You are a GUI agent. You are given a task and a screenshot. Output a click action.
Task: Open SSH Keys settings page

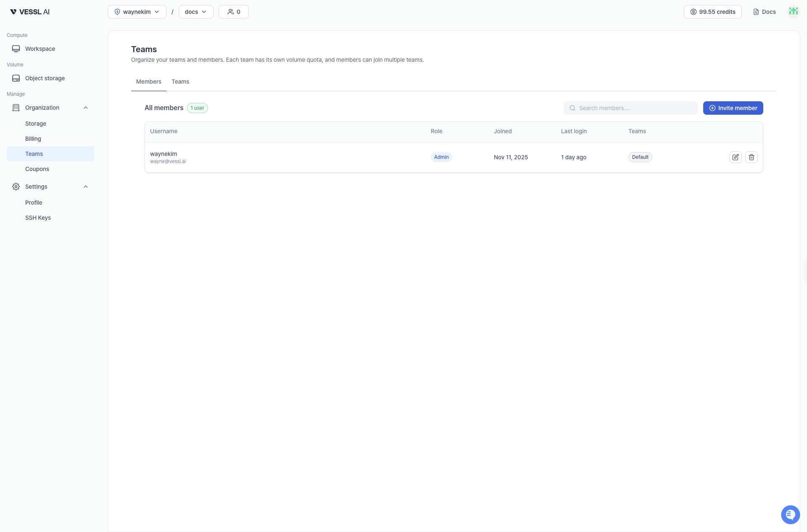tap(38, 218)
